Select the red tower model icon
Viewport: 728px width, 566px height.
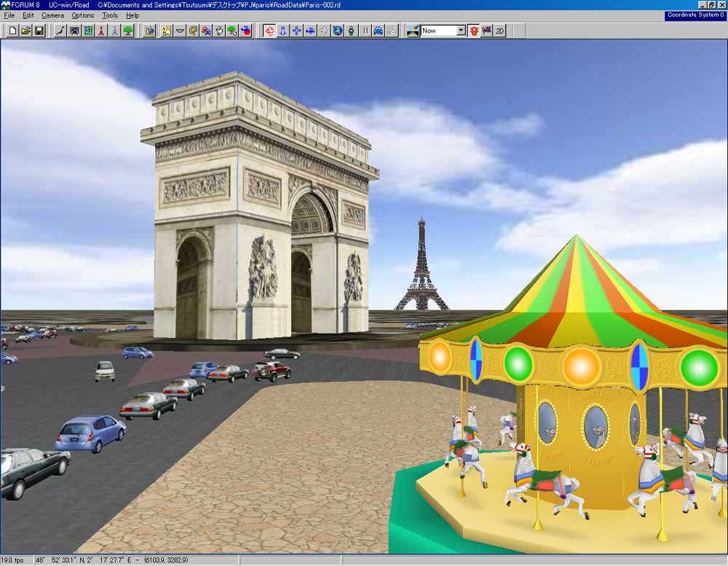pyautogui.click(x=101, y=31)
